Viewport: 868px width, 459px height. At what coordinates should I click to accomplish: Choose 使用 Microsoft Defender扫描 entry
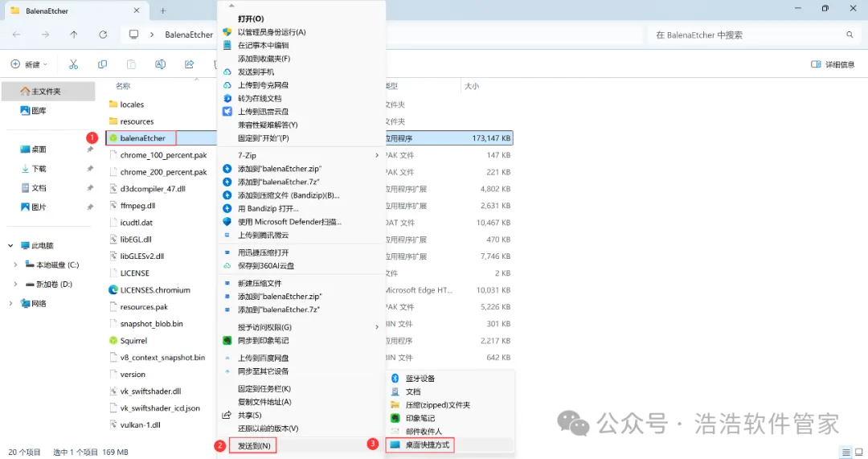[289, 222]
